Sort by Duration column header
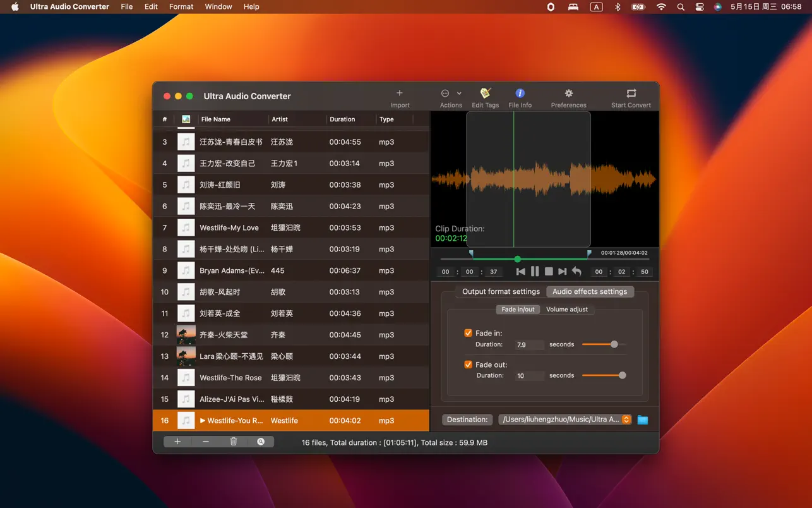This screenshot has height=508, width=812. click(x=350, y=119)
